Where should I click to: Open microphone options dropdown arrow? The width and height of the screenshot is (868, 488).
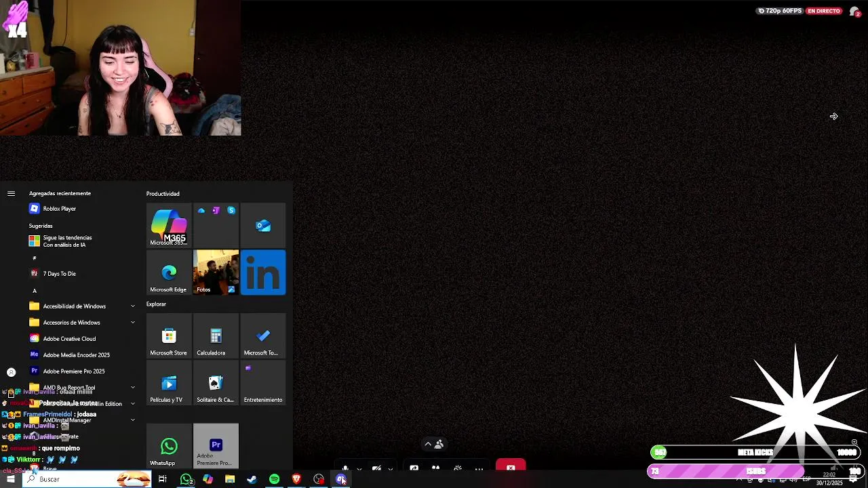[x=359, y=469]
